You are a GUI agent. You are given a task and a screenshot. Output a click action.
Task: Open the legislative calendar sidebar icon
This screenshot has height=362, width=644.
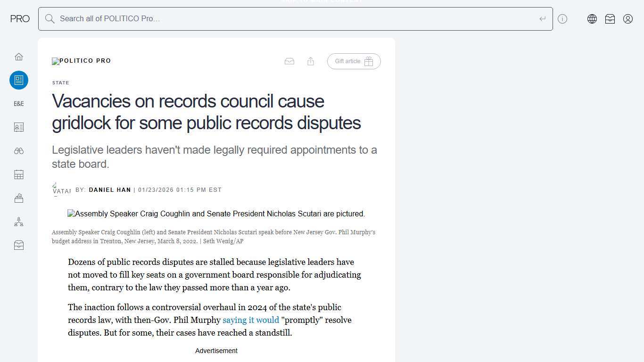click(x=19, y=174)
